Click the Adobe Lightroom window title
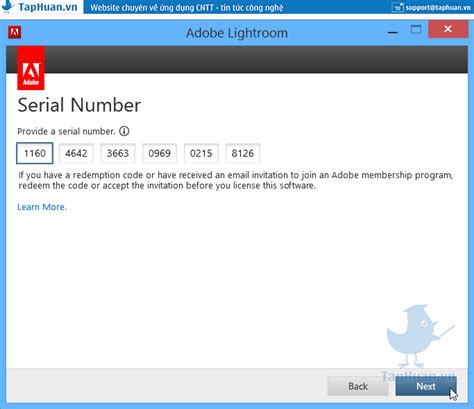474x409 pixels. point(237,33)
